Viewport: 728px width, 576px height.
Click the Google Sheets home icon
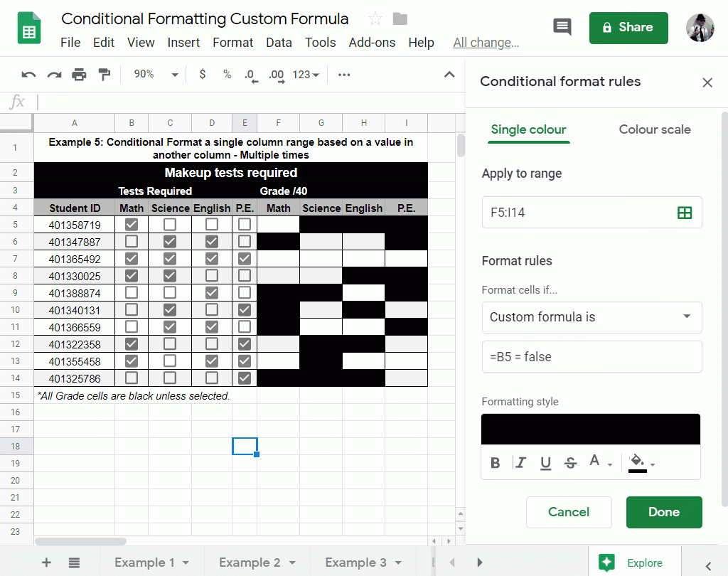(x=28, y=28)
